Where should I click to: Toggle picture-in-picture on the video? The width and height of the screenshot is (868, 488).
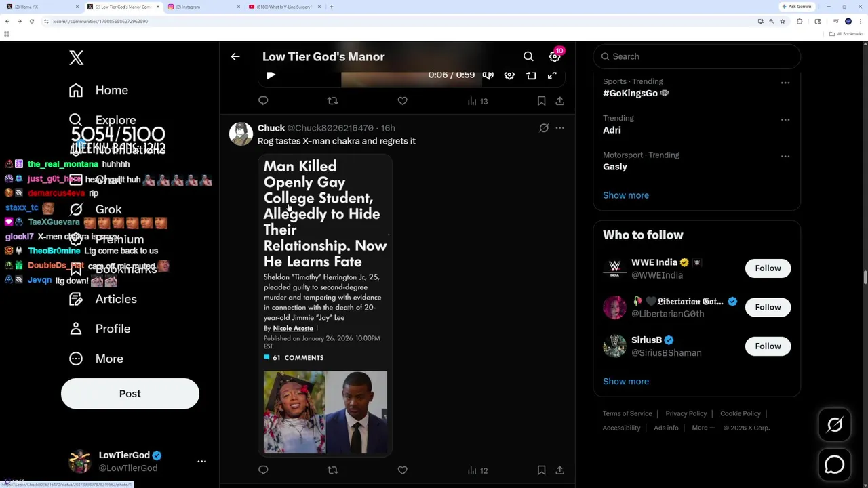pyautogui.click(x=531, y=75)
